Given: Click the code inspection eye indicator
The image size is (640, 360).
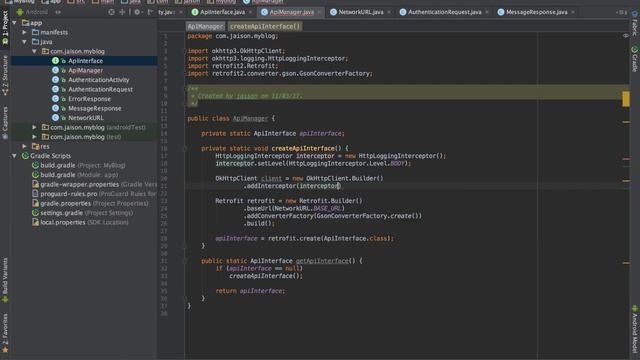Looking at the screenshot, I should click(626, 36).
